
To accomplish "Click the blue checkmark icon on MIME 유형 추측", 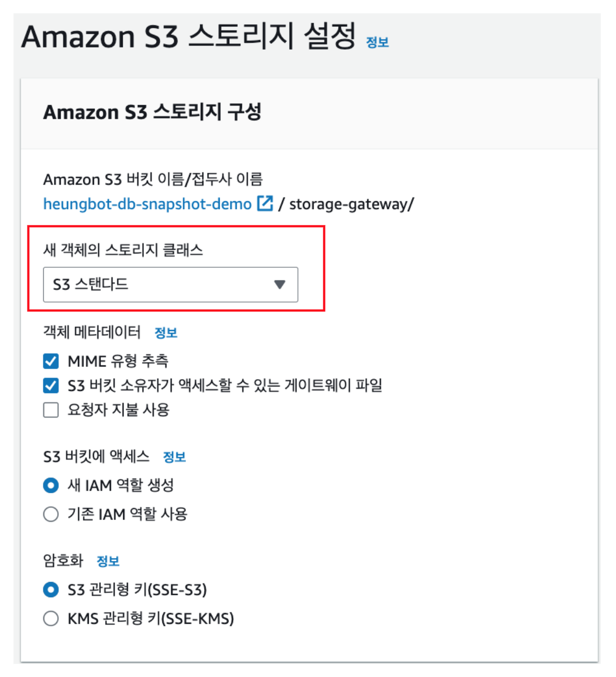I will (51, 361).
